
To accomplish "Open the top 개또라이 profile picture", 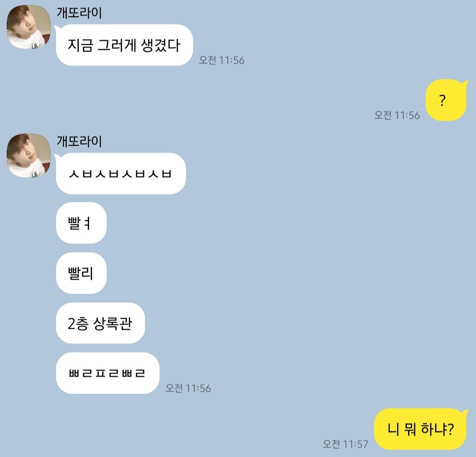I will [x=29, y=27].
